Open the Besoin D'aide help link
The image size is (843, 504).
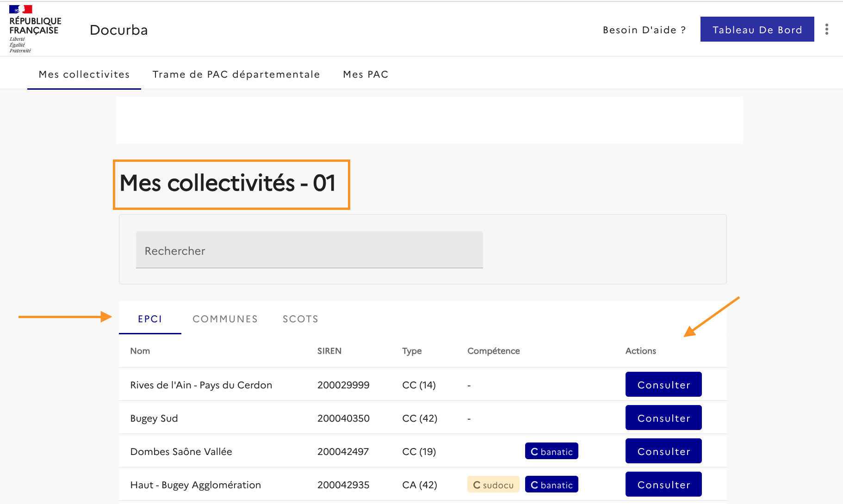click(x=644, y=30)
